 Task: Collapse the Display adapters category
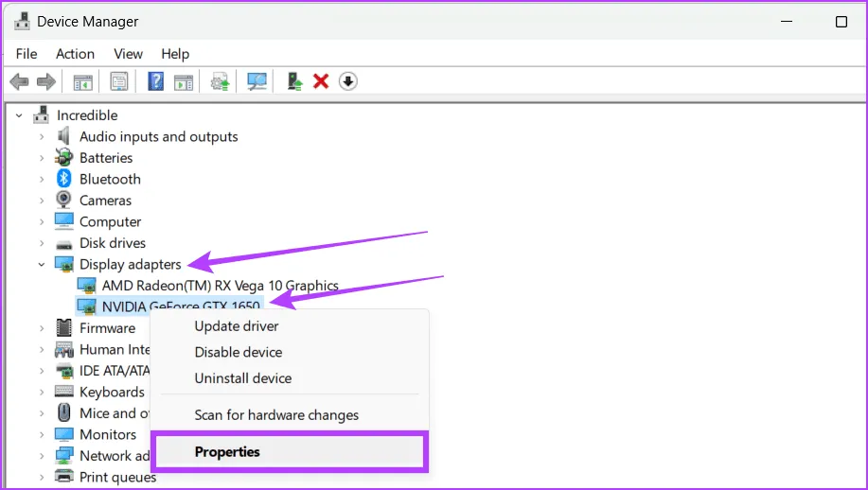[42, 265]
